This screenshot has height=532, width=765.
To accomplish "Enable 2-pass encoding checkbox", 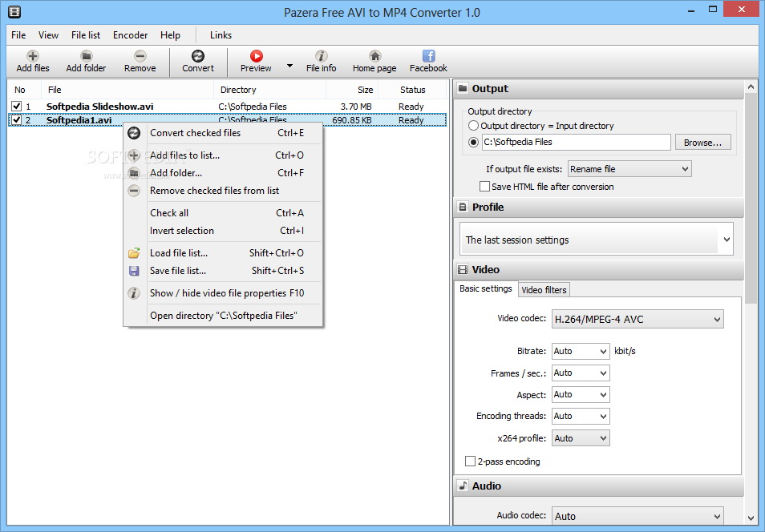I will (x=470, y=461).
